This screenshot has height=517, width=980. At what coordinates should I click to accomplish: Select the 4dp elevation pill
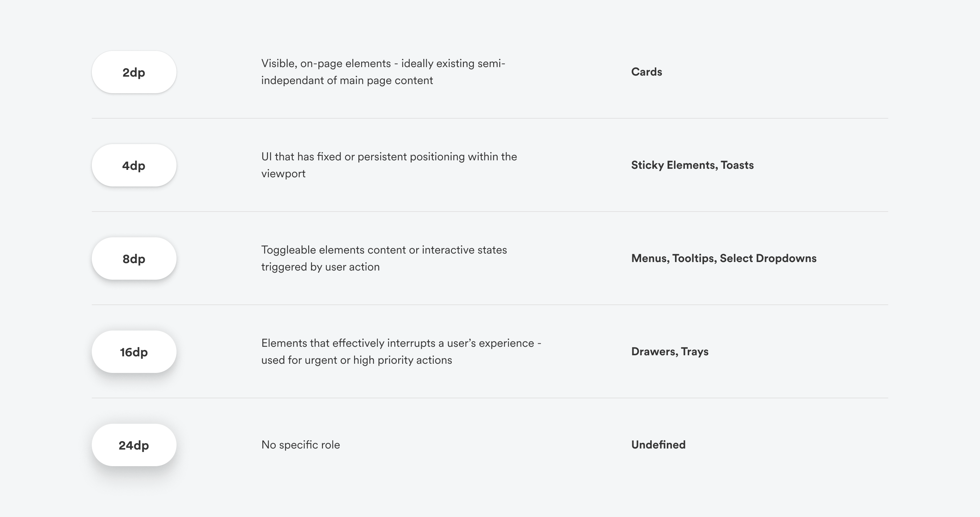click(134, 166)
